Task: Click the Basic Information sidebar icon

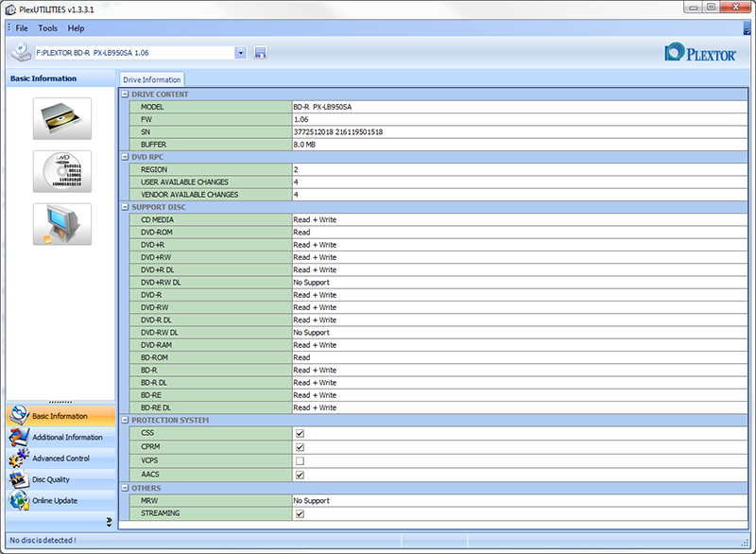Action: [x=19, y=416]
